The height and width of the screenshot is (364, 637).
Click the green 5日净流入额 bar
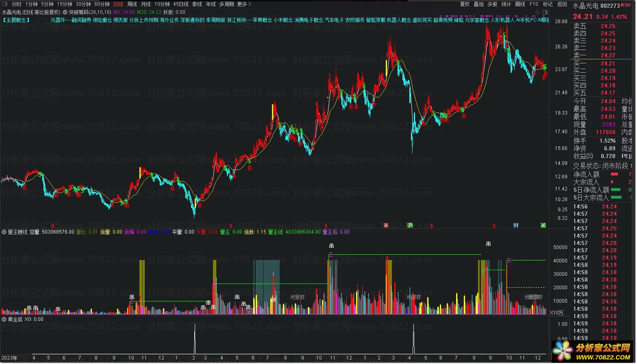[616, 190]
